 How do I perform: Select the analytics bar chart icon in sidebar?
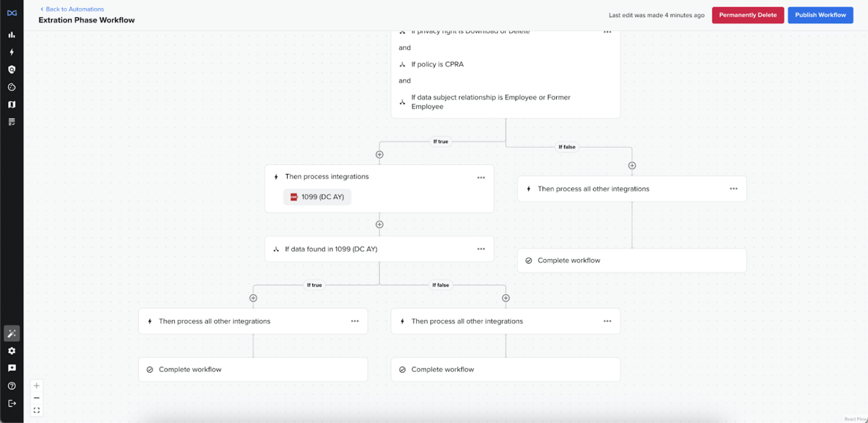click(12, 35)
